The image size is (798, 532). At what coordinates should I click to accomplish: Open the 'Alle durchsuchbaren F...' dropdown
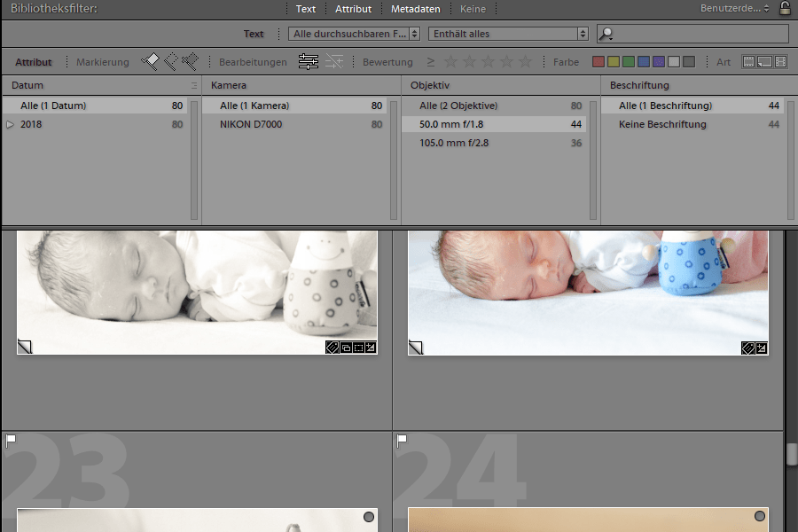(355, 34)
